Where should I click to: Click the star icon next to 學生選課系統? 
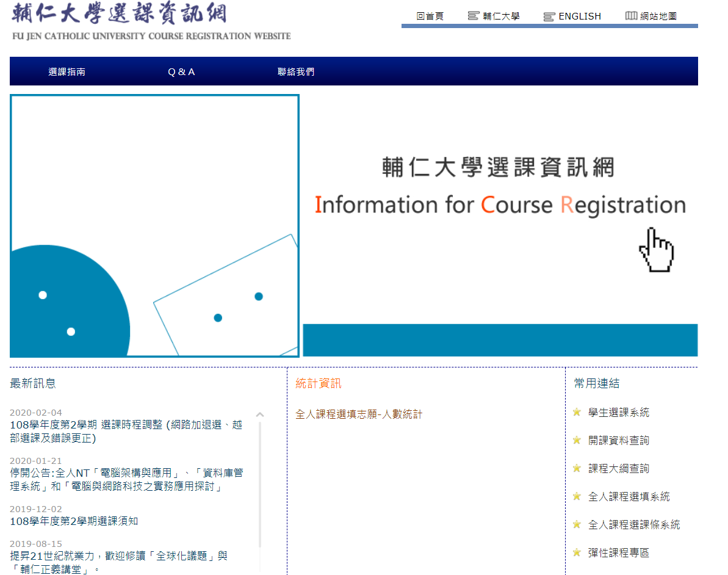(x=577, y=412)
